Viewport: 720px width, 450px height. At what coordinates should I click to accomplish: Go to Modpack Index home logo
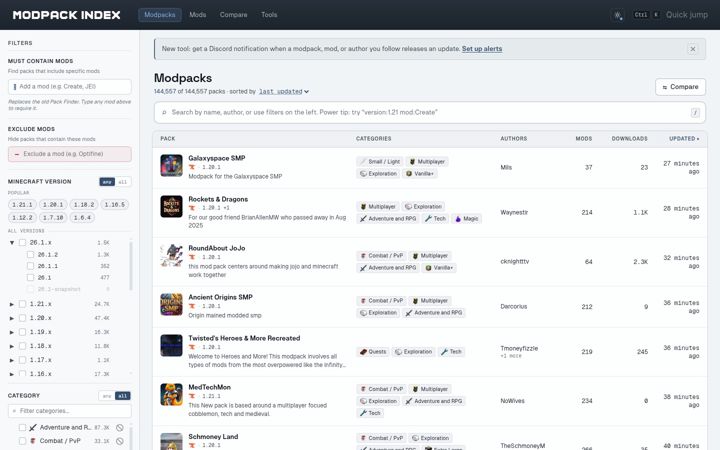67,15
